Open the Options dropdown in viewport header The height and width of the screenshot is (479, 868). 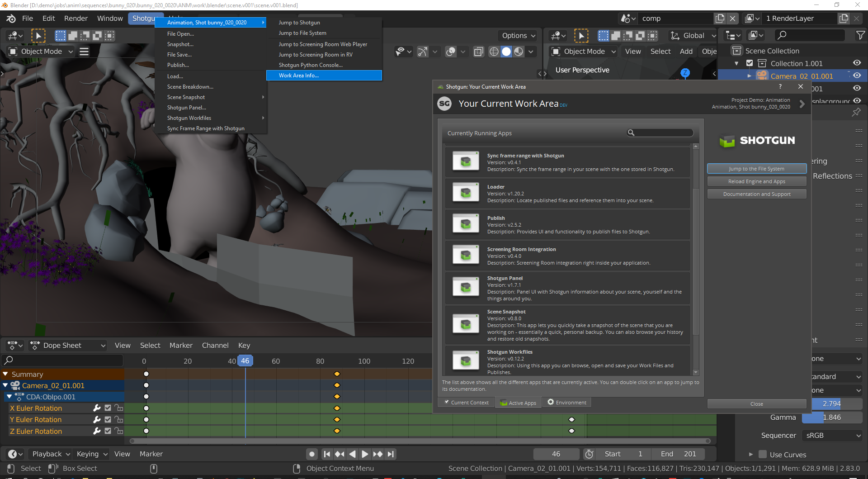point(519,36)
